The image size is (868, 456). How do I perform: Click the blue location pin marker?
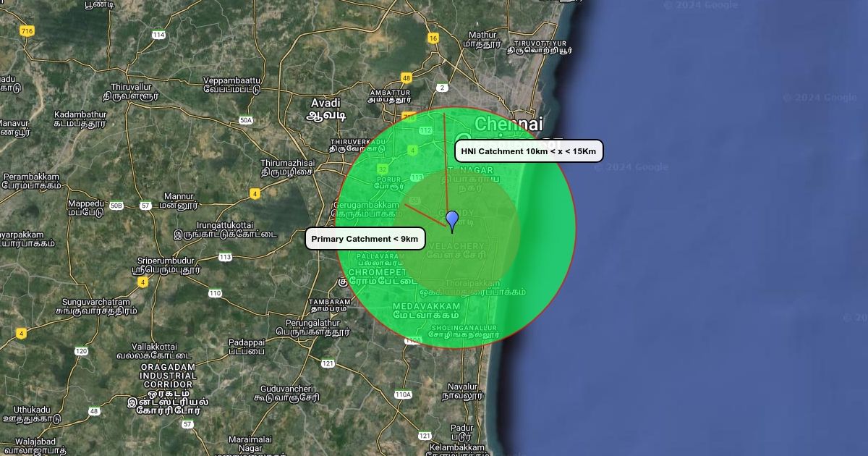(x=452, y=220)
